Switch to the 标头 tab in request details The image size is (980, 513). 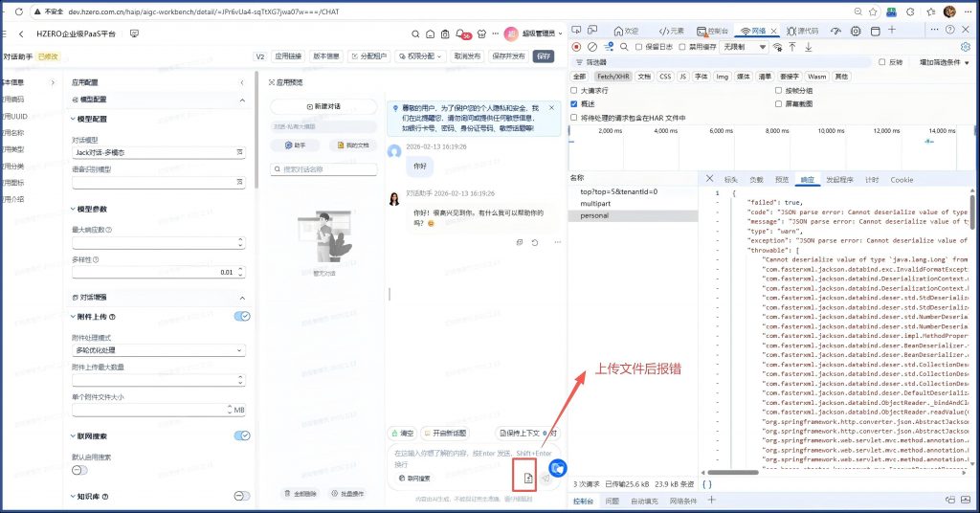(x=731, y=179)
